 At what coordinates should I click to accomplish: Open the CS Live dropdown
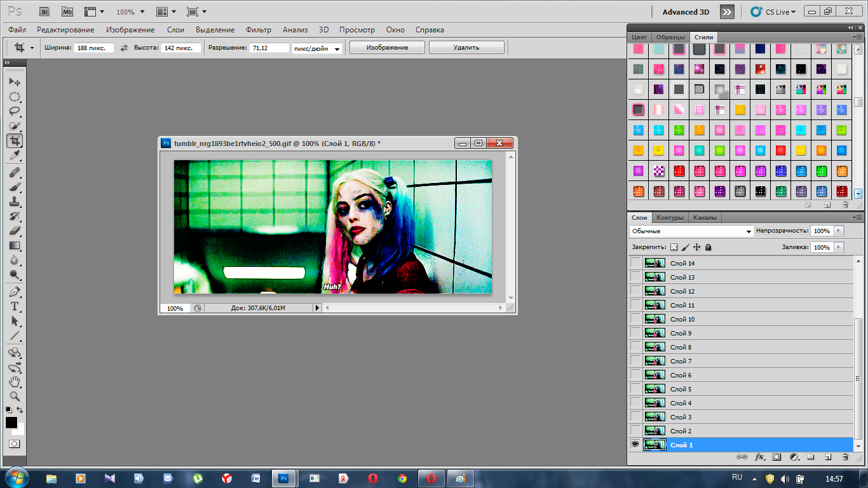pos(773,11)
